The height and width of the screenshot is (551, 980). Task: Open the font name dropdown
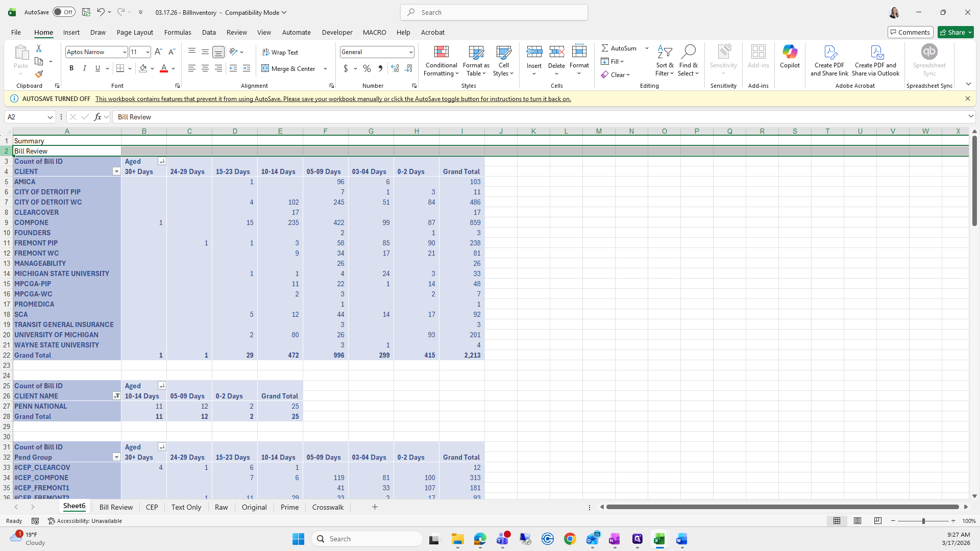[124, 52]
